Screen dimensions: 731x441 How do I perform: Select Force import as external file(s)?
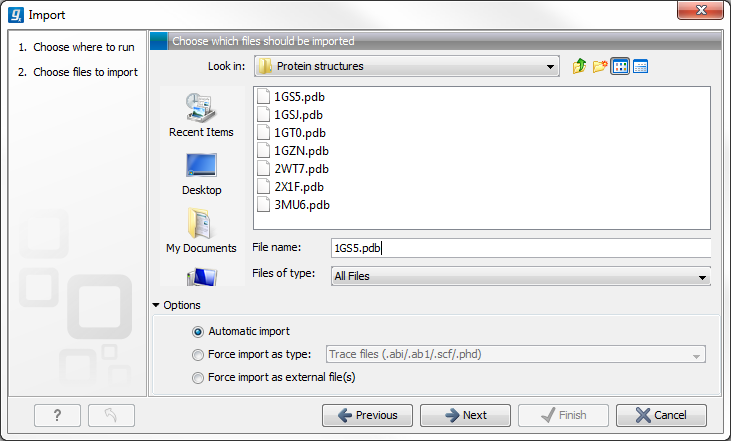(x=198, y=378)
